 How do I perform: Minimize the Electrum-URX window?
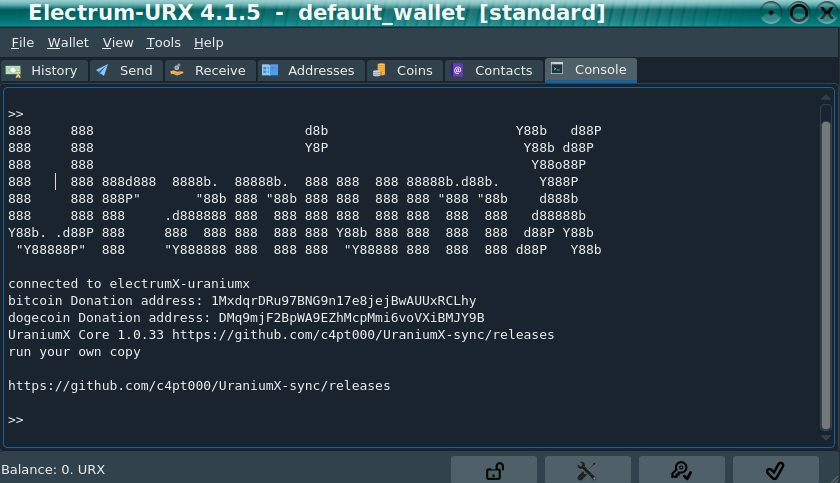click(x=771, y=13)
